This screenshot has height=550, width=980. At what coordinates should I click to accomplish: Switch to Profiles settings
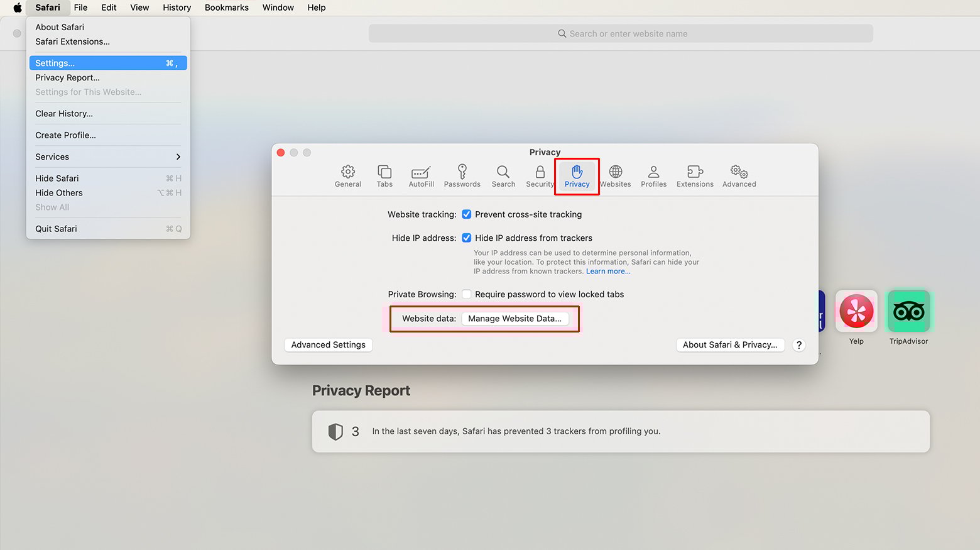click(x=653, y=176)
